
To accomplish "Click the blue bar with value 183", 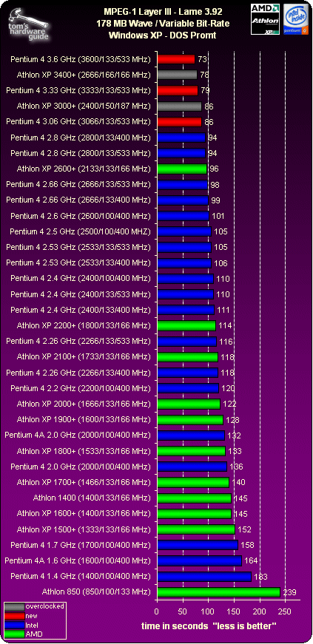I will [x=204, y=576].
